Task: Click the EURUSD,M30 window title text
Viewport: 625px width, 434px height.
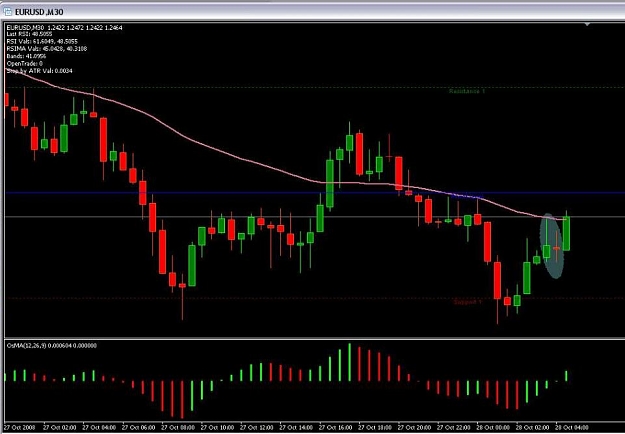Action: point(39,12)
